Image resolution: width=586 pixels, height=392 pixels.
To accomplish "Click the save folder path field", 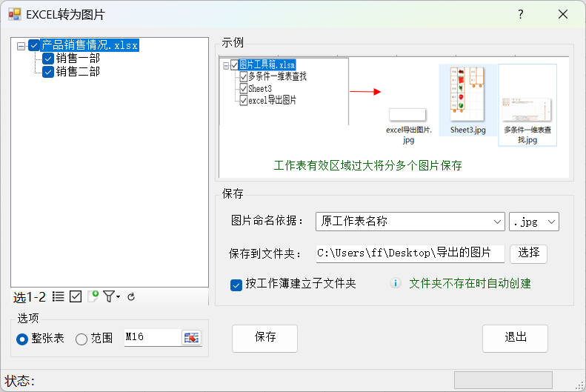I will pyautogui.click(x=410, y=253).
